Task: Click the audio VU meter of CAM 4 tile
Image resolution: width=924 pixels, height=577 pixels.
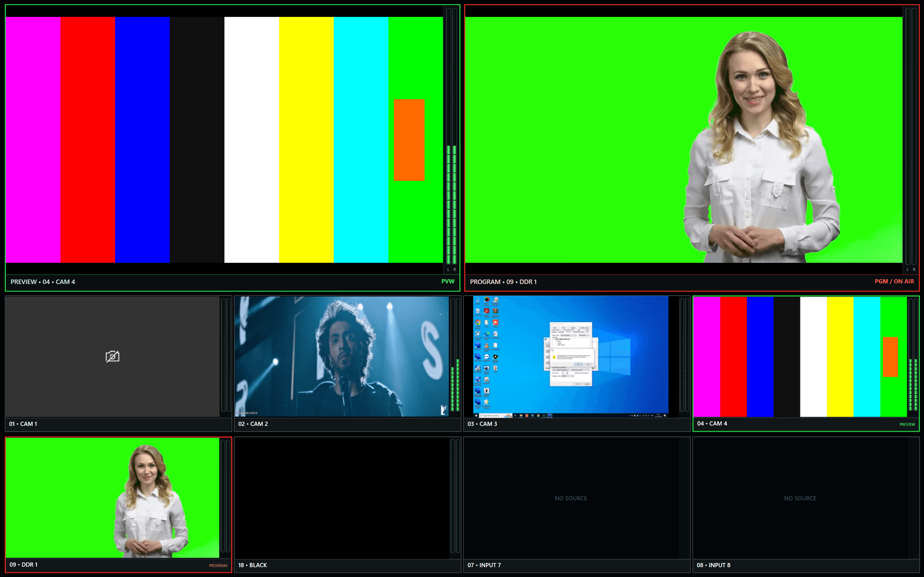Action: click(x=913, y=355)
